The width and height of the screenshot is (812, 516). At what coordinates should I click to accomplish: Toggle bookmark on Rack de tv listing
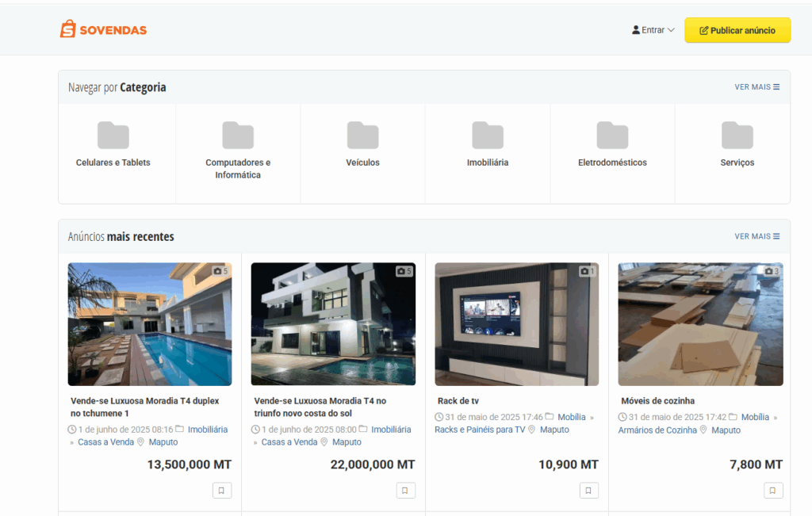click(x=588, y=491)
